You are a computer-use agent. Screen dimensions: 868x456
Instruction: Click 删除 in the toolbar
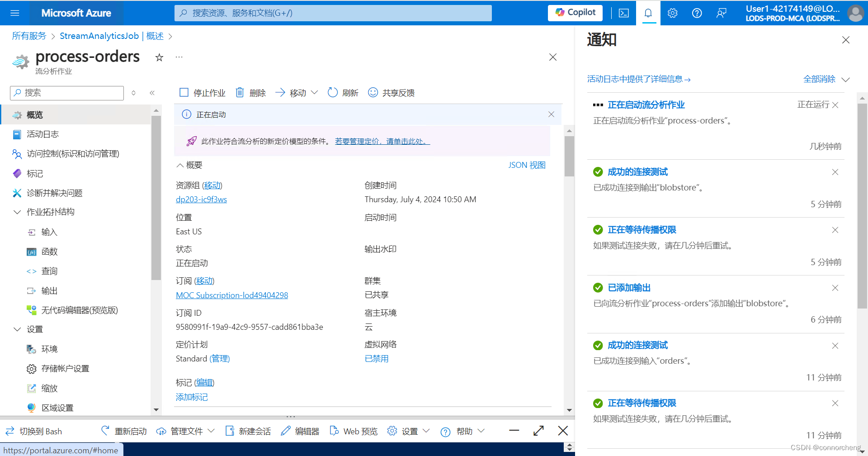(x=250, y=93)
